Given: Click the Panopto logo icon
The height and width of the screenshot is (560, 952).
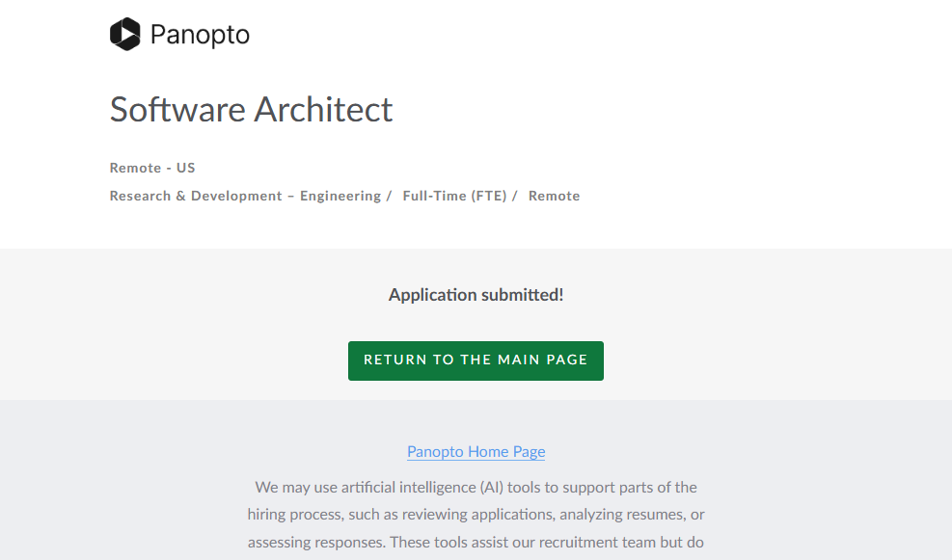Looking at the screenshot, I should (125, 35).
